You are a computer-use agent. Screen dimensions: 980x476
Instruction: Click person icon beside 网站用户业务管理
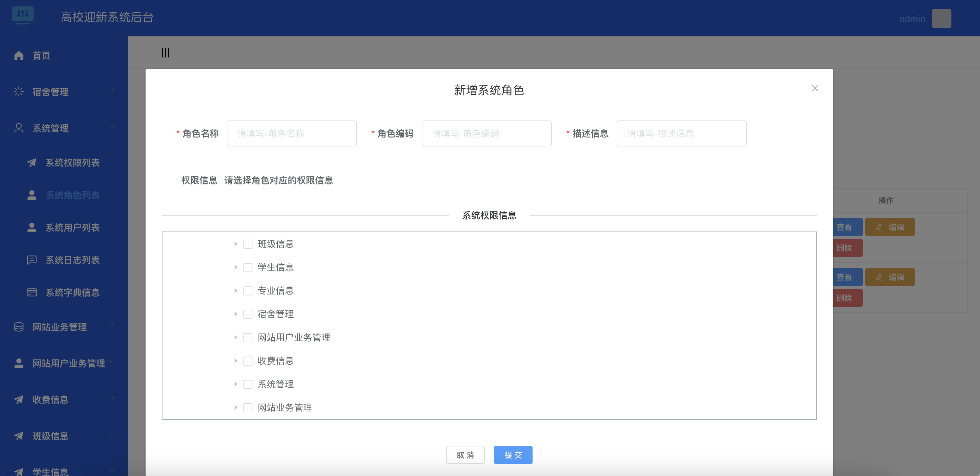pos(19,363)
